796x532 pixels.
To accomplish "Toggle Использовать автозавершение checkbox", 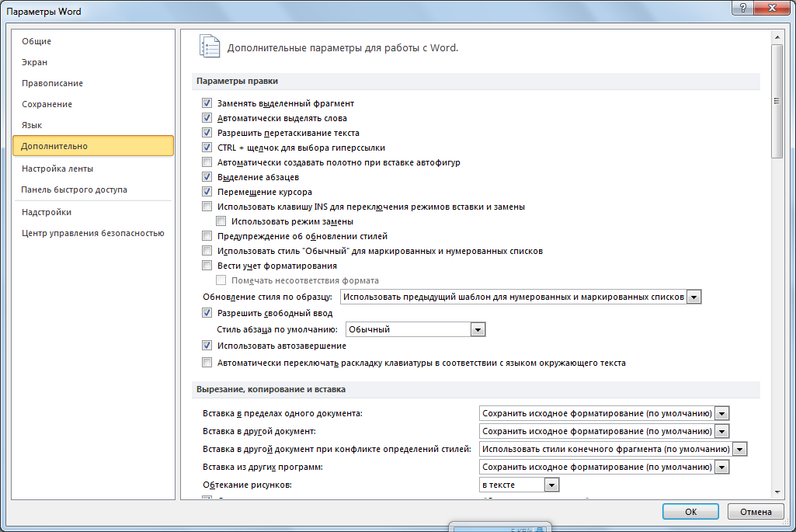I will 207,345.
